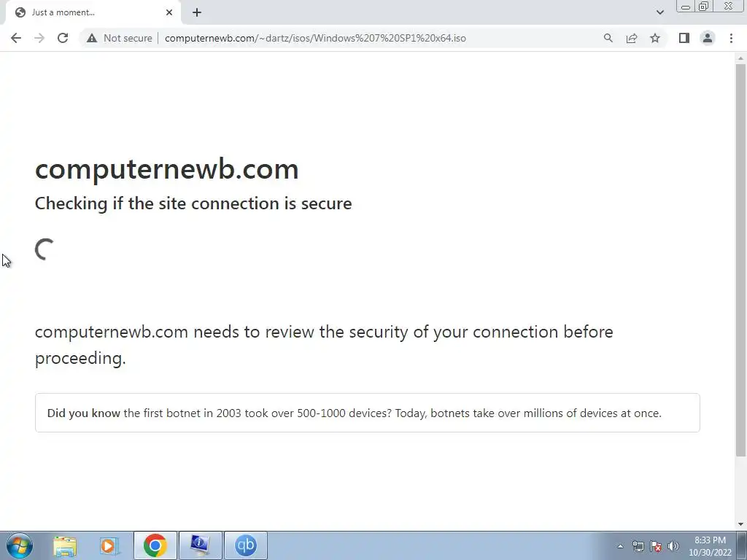Click the Show desktop button
This screenshot has height=560, width=747.
tap(742, 545)
